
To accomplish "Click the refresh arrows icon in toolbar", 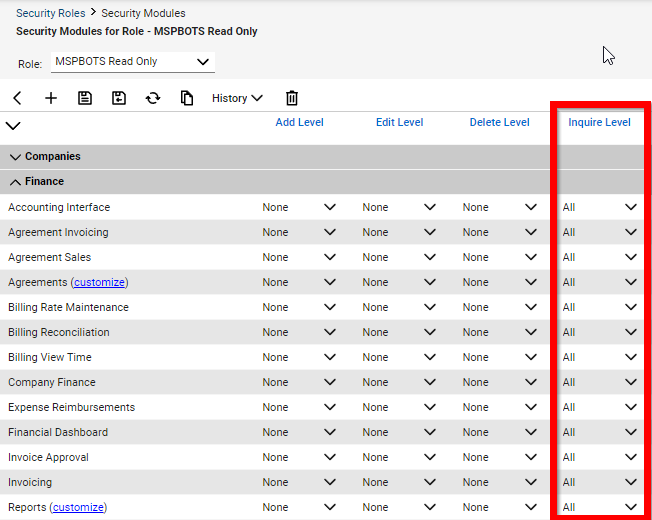I will point(153,98).
